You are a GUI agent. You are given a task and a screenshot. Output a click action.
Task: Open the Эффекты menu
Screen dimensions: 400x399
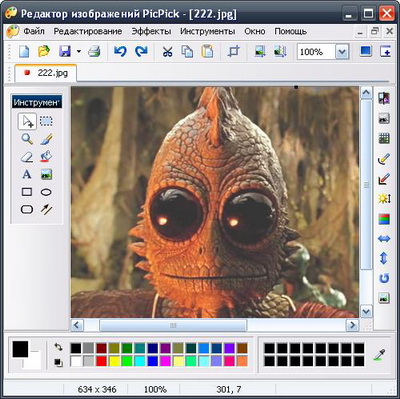coord(151,31)
